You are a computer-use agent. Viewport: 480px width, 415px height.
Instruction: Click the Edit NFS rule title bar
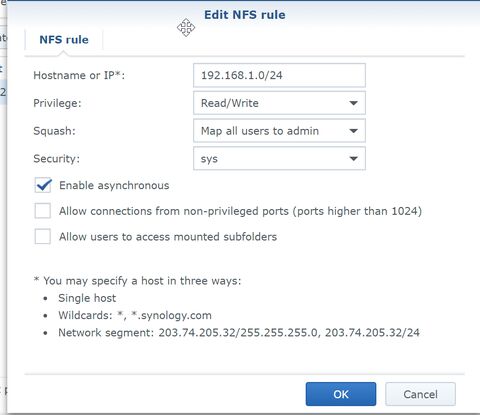tap(245, 15)
